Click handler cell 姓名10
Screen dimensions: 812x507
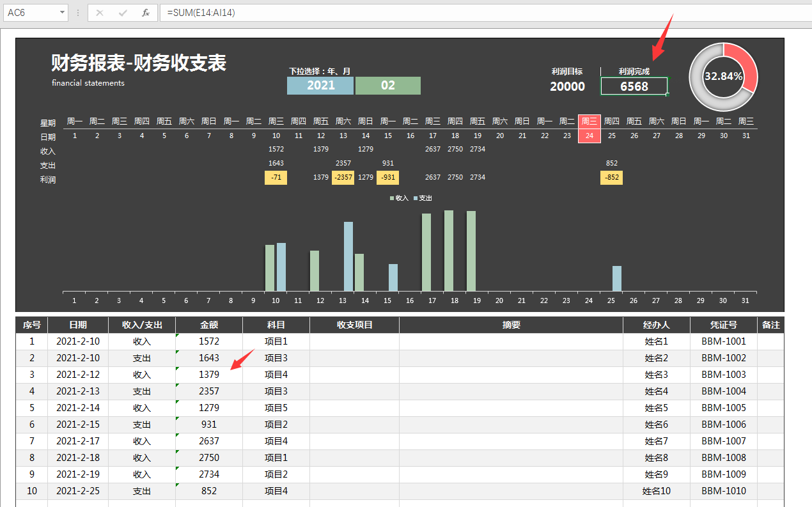pos(657,491)
